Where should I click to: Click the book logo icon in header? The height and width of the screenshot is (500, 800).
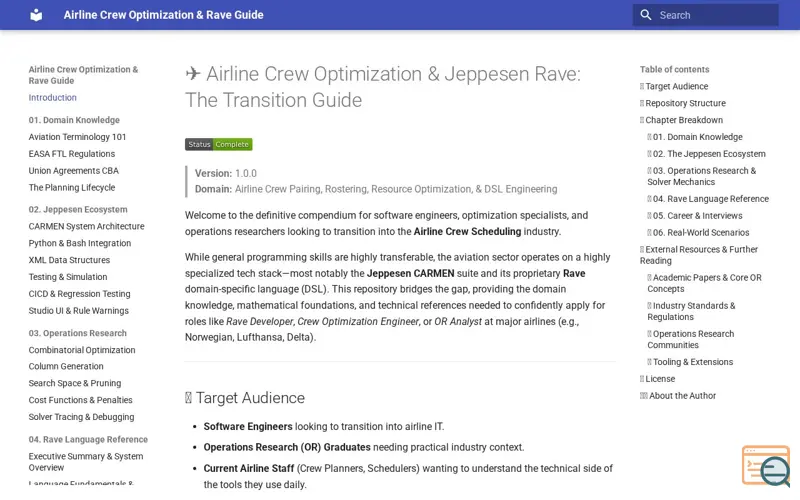(36, 15)
